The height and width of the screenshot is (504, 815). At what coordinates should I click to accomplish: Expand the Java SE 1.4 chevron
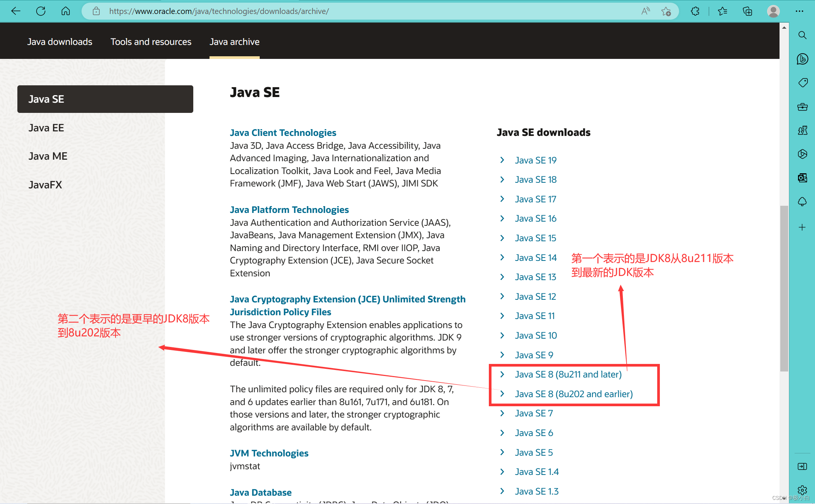(x=502, y=472)
